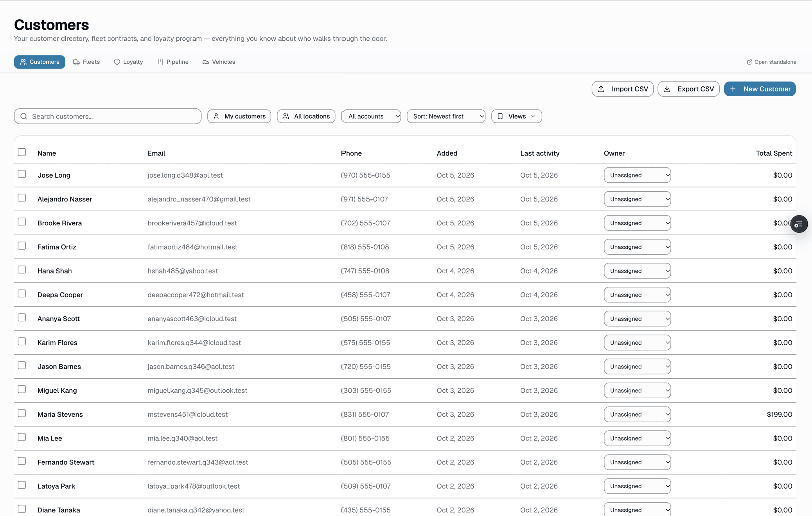The height and width of the screenshot is (516, 812).
Task: Click the $199.00 total for Maria Stevens
Action: (x=779, y=414)
